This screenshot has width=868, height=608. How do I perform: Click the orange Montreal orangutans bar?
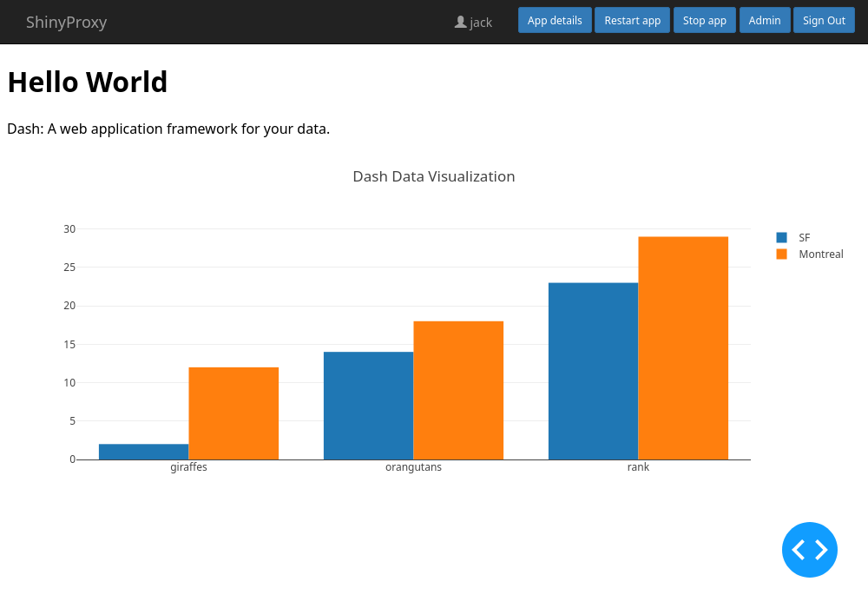(x=458, y=390)
